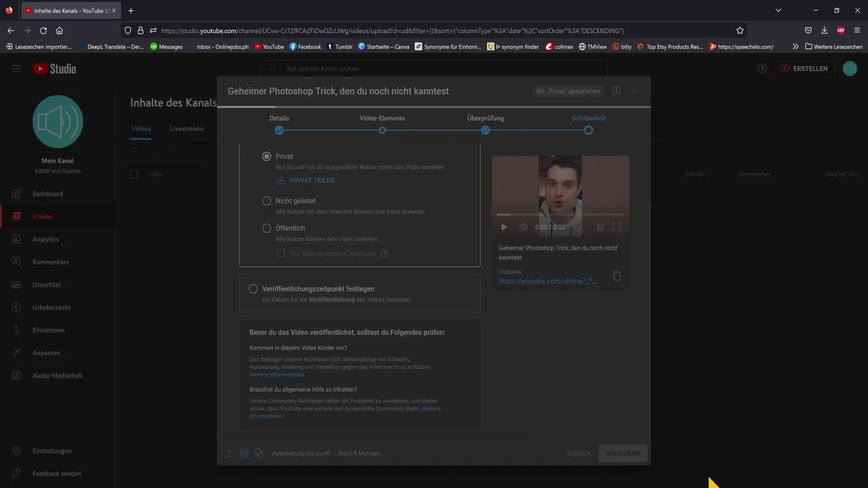Click the YouTube Studio logo
868x488 pixels.
tap(54, 69)
